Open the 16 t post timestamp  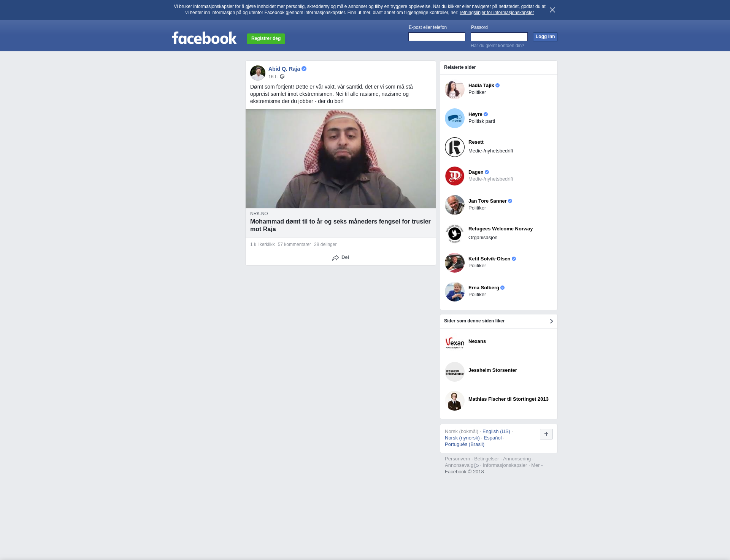pyautogui.click(x=272, y=77)
